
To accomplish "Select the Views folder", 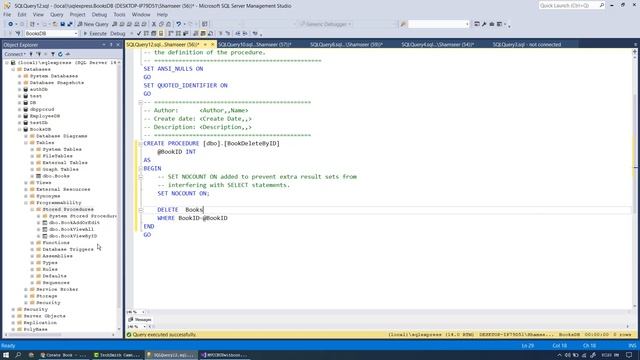I will 43,183.
